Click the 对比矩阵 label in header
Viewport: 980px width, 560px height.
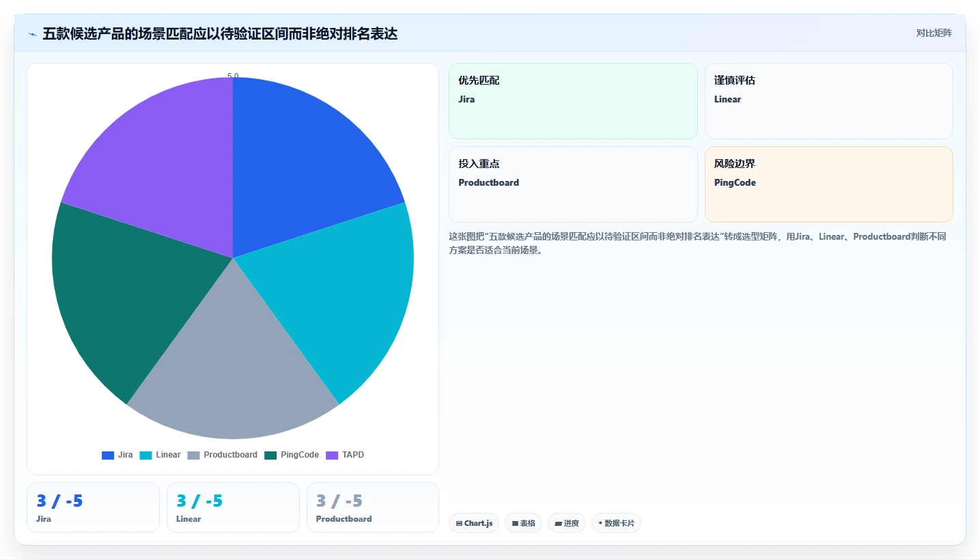pyautogui.click(x=934, y=33)
